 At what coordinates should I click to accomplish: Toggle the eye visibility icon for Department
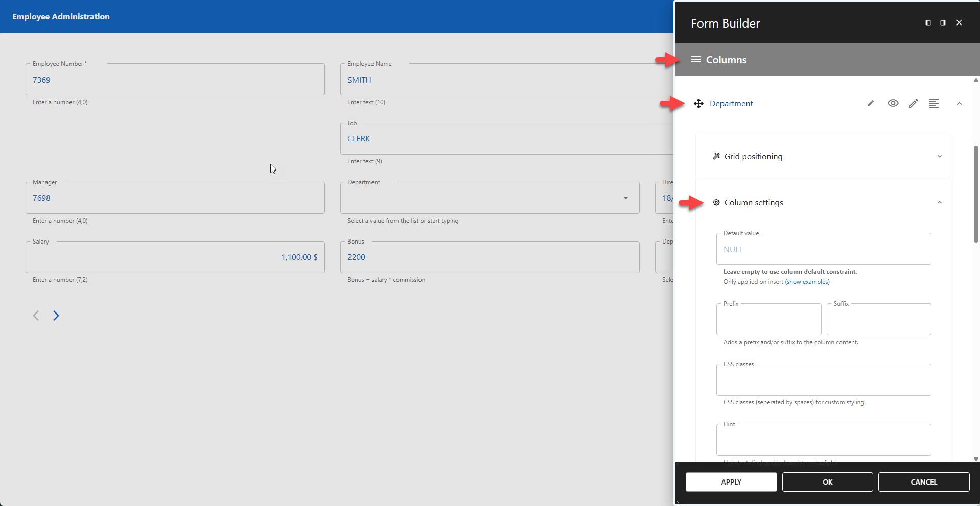(892, 103)
